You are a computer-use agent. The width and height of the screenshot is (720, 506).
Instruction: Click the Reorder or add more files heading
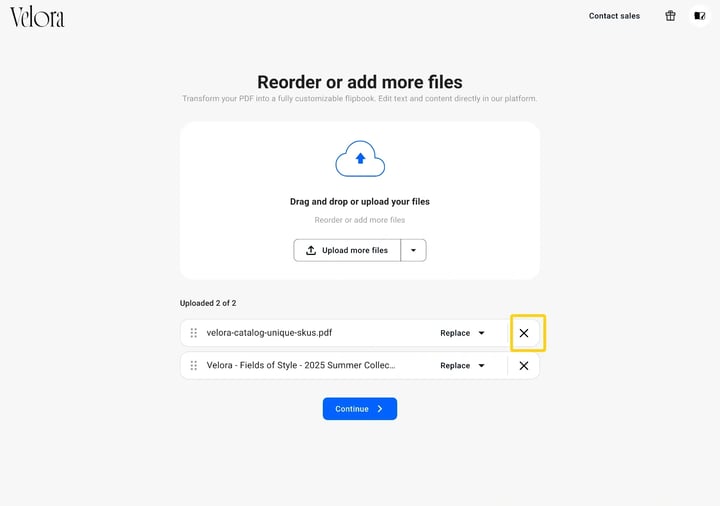pos(360,82)
